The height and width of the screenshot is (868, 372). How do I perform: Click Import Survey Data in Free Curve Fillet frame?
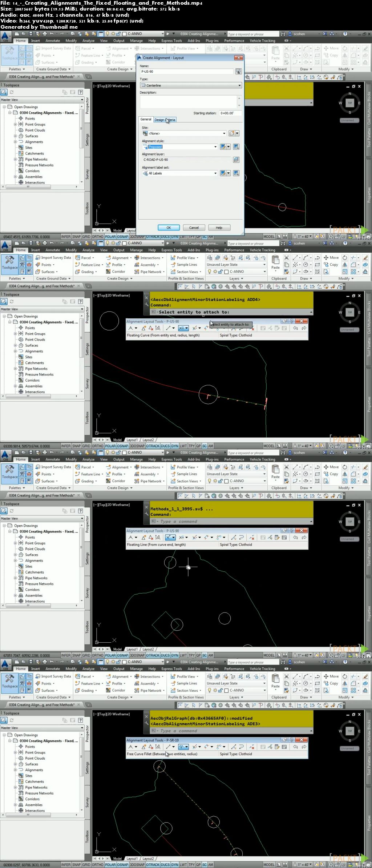[x=53, y=676]
